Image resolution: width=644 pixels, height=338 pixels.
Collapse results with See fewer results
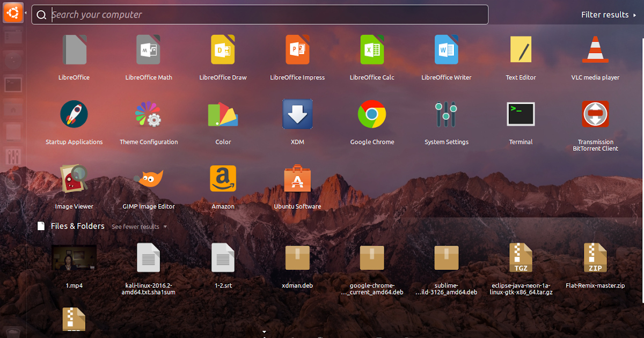click(135, 226)
